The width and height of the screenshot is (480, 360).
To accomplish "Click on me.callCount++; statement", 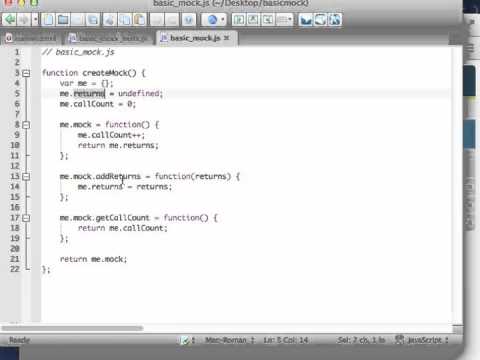I will pos(111,135).
